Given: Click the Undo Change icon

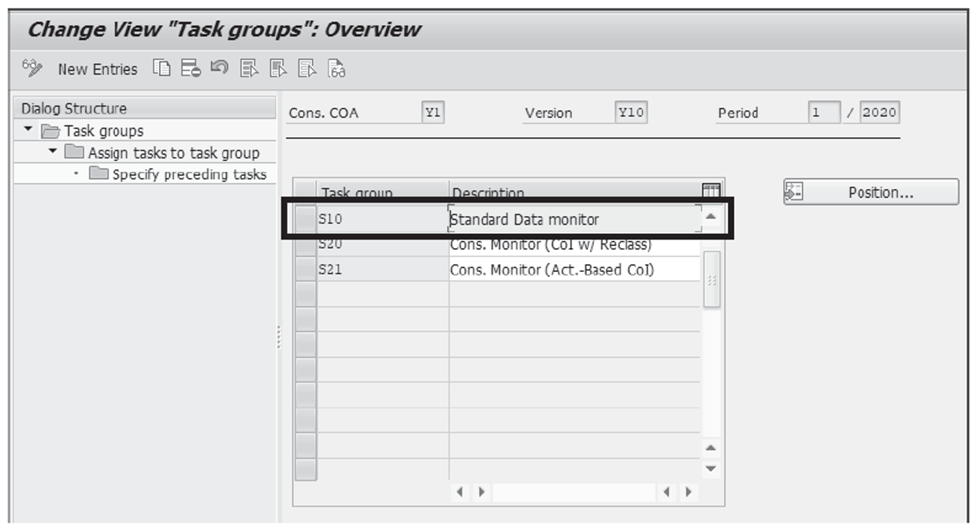Looking at the screenshot, I should (x=221, y=69).
